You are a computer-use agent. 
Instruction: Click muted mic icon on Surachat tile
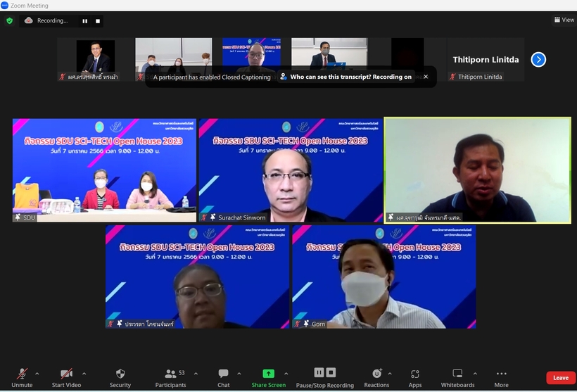click(204, 217)
